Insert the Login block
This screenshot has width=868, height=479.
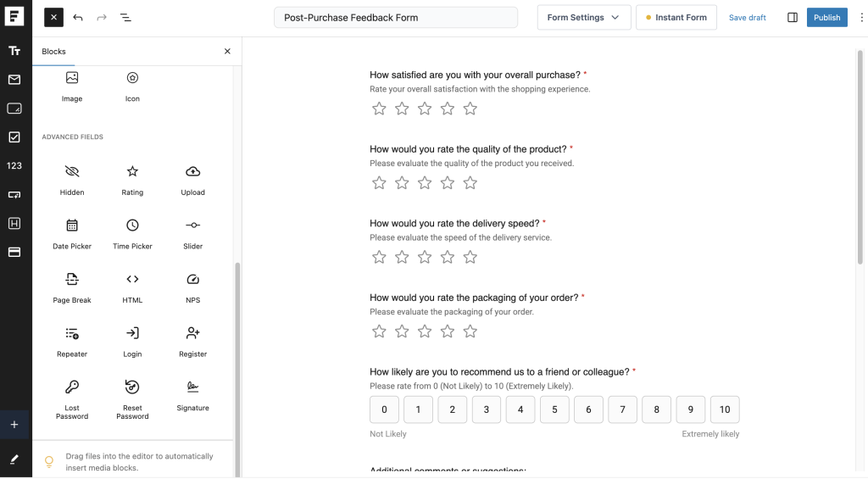tap(132, 342)
